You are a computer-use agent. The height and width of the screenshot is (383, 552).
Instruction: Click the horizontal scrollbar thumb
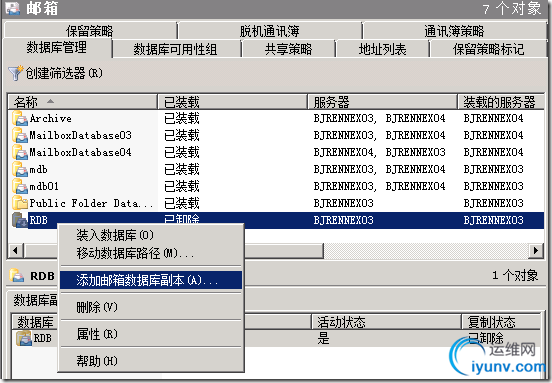(284, 251)
